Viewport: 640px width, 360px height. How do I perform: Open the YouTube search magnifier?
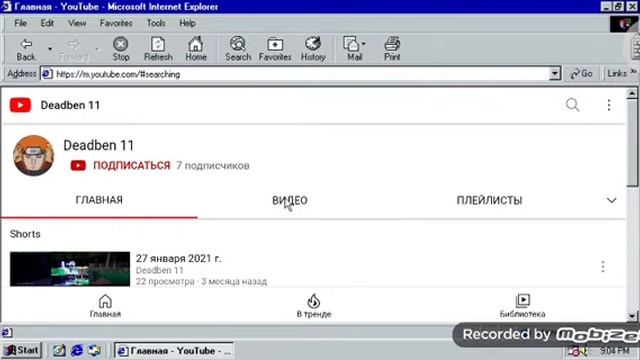[x=573, y=105]
